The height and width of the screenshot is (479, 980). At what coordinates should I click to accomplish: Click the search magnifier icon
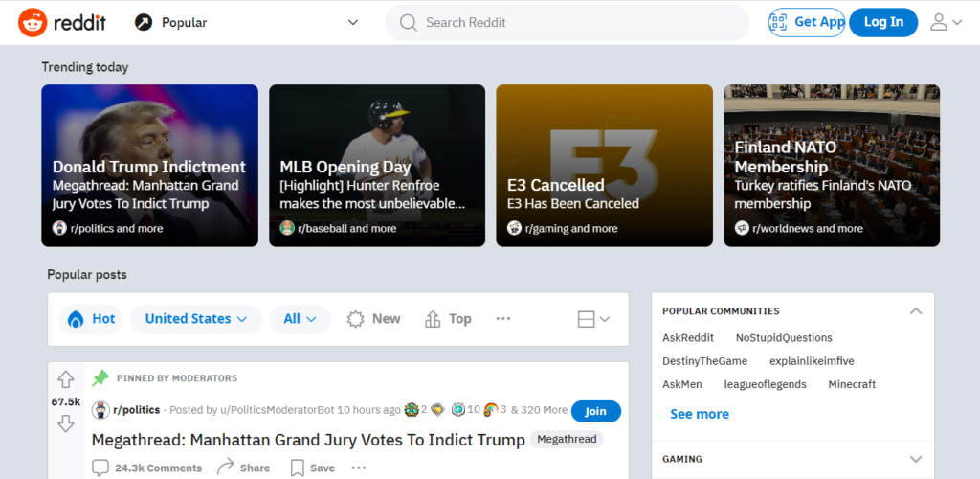pyautogui.click(x=408, y=22)
